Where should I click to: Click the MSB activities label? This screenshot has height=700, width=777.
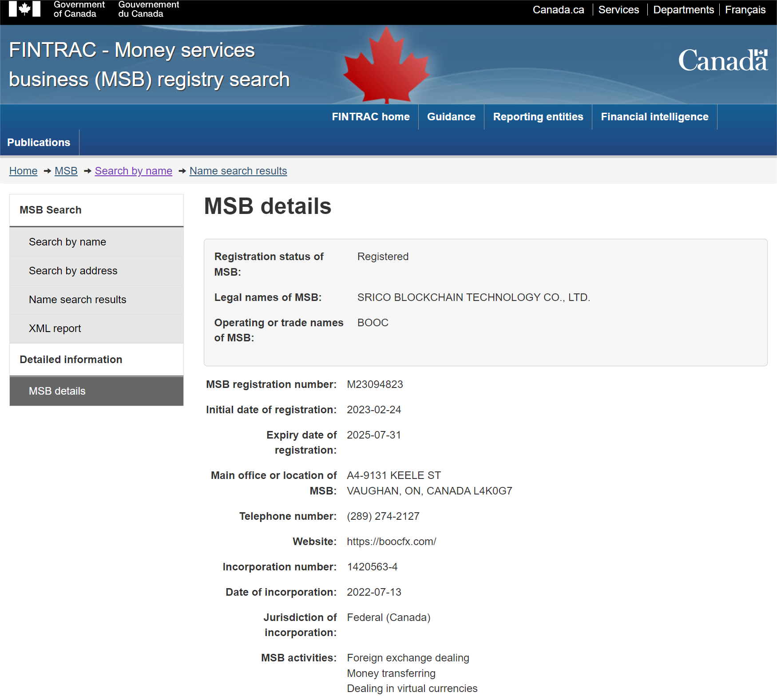(x=299, y=658)
